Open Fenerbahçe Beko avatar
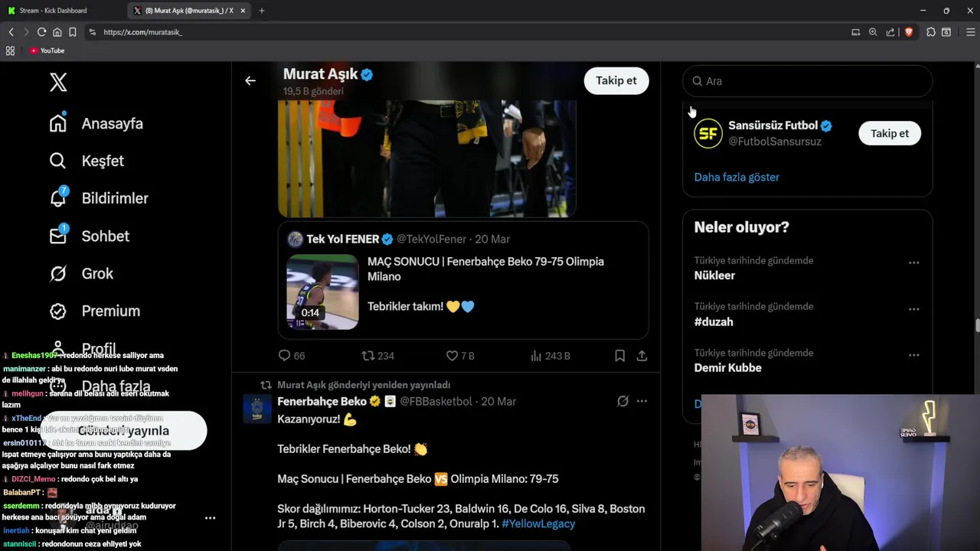The height and width of the screenshot is (551, 980). click(257, 409)
